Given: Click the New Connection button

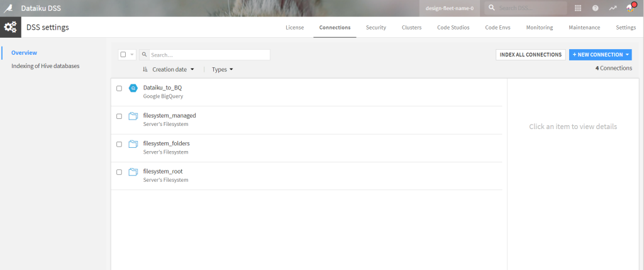Looking at the screenshot, I should pos(600,55).
